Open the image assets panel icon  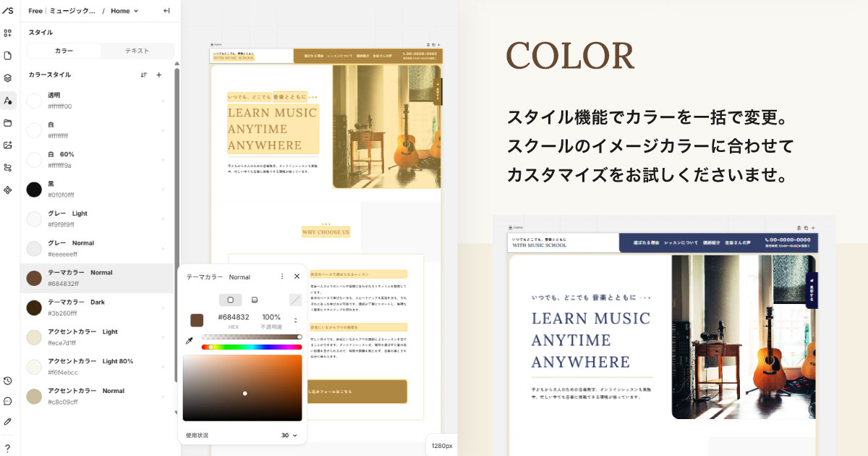[9, 145]
